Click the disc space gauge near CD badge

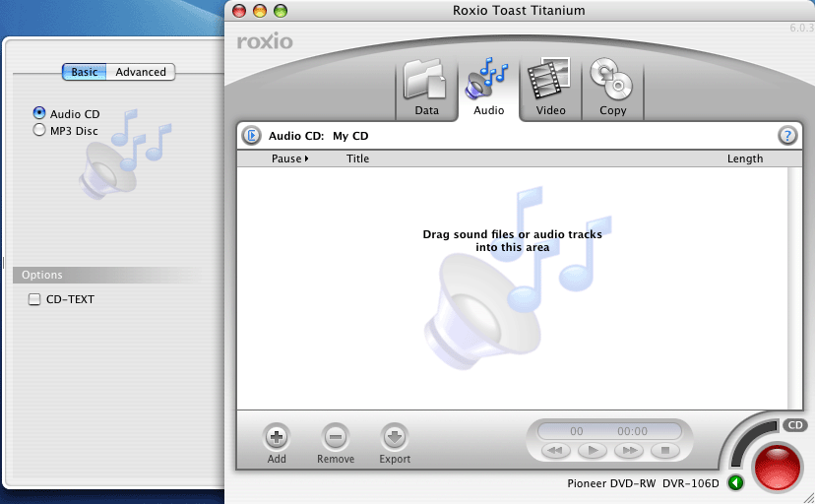[x=752, y=442]
